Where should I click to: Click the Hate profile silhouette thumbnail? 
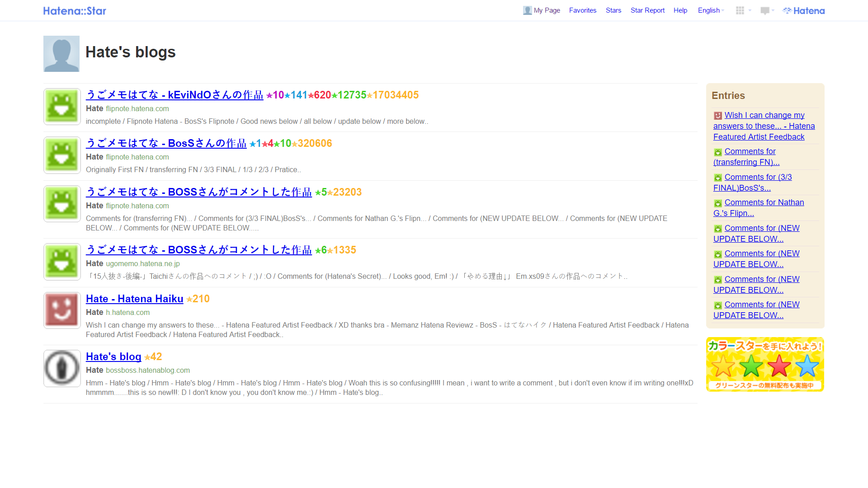[x=61, y=54]
